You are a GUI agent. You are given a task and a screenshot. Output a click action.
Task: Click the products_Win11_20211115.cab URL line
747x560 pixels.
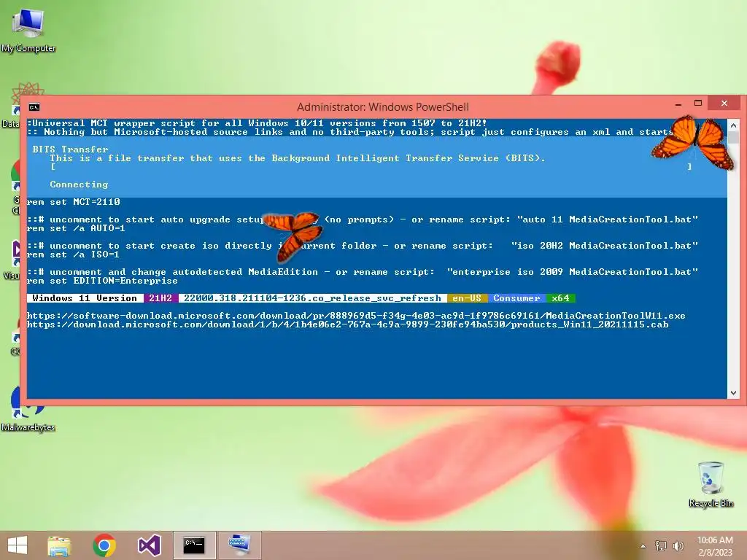(347, 324)
